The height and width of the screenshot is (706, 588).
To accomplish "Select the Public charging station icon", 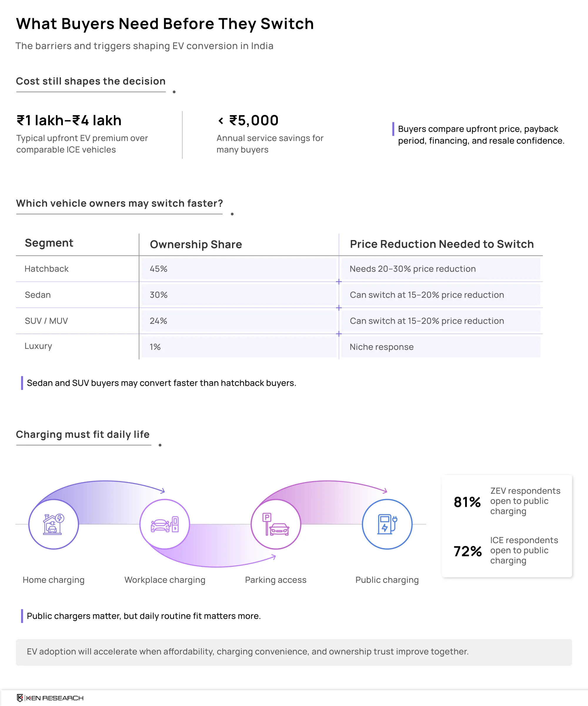I will [387, 524].
